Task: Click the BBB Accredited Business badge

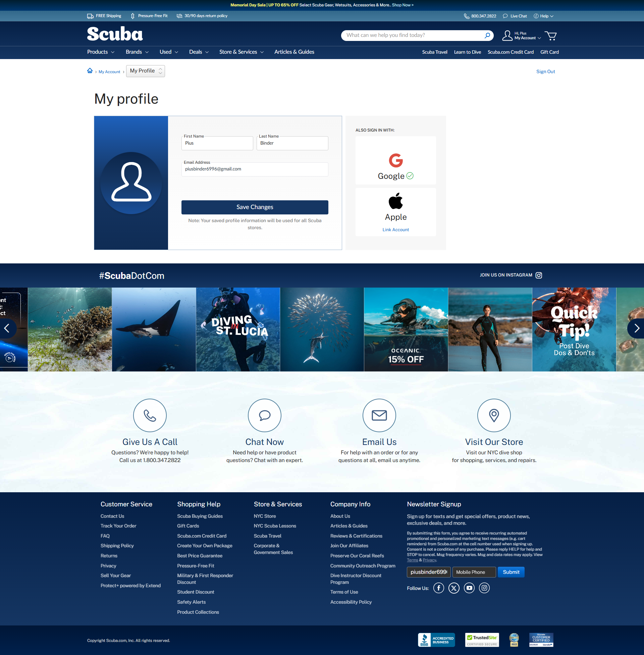Action: click(x=436, y=640)
